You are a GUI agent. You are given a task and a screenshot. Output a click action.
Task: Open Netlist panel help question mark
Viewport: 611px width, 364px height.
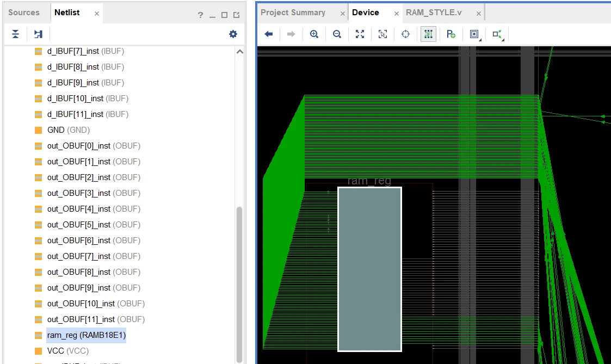click(x=200, y=15)
